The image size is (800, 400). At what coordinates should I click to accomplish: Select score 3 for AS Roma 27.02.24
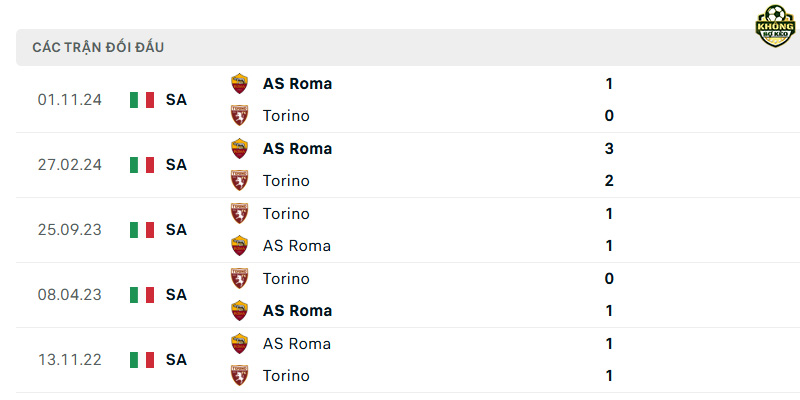(609, 148)
